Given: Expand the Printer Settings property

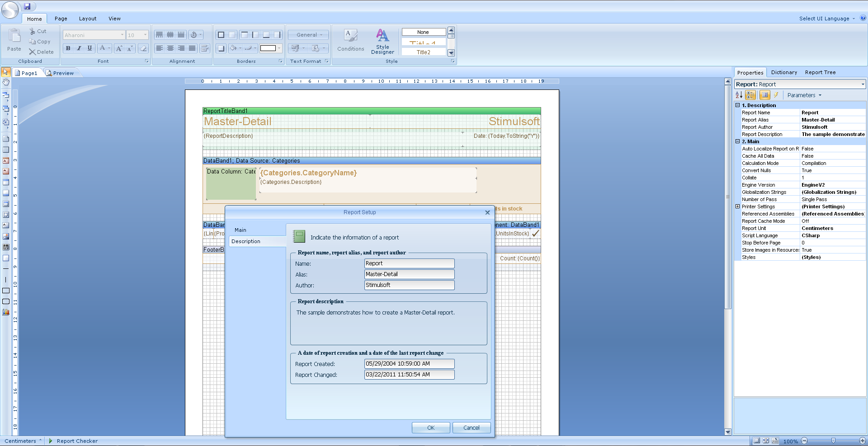Looking at the screenshot, I should click(737, 207).
